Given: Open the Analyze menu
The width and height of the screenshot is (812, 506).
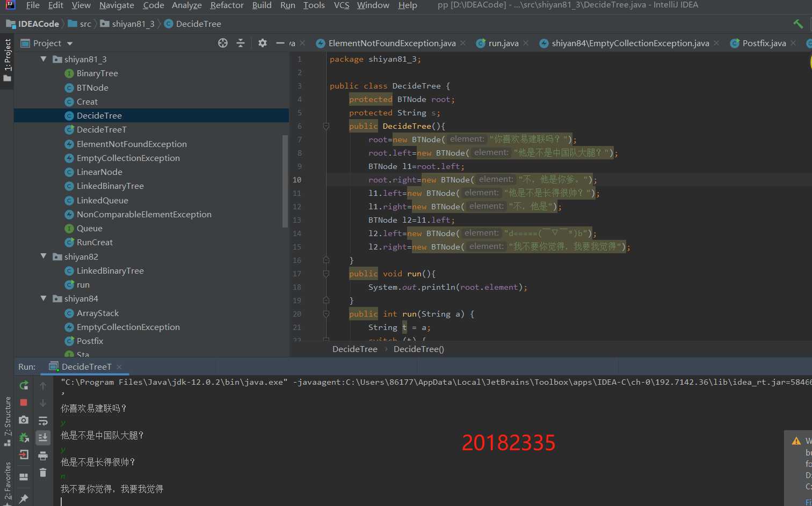Looking at the screenshot, I should (x=186, y=5).
